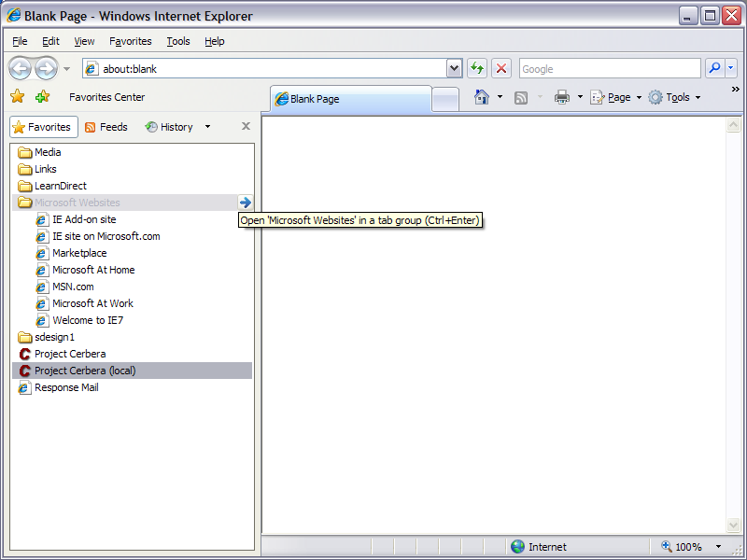Open the address bar dropdown arrow
The width and height of the screenshot is (747, 560).
coord(454,68)
